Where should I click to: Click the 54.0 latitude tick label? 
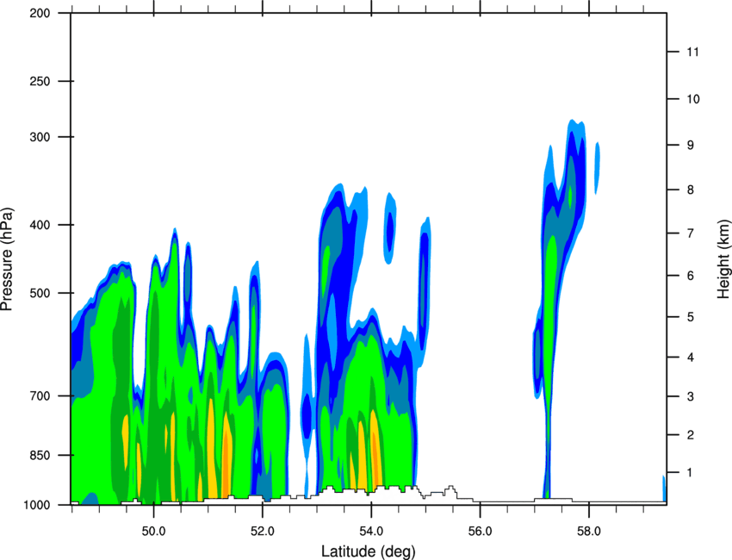coord(371,532)
